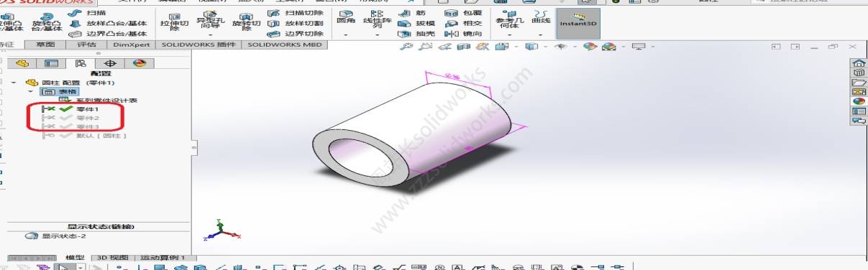Open the 曲线 (Curves) dropdown arrow

click(540, 34)
